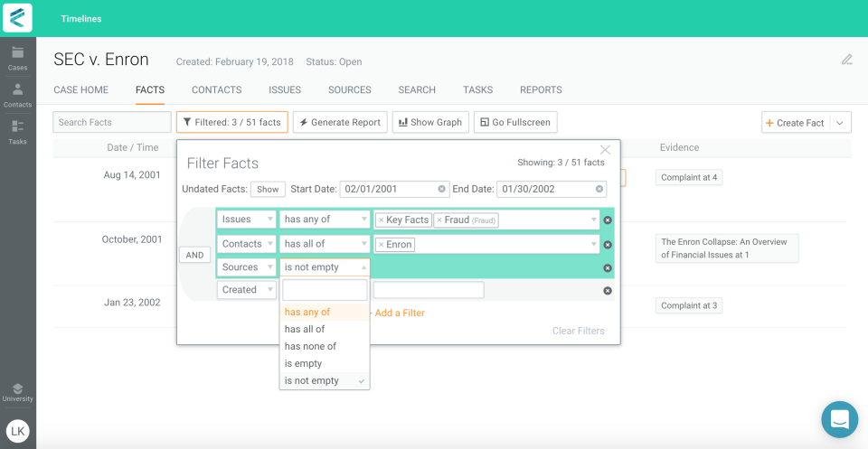868x449 pixels.
Task: Open Issues 'has any of' operator dropdown
Action: [325, 220]
